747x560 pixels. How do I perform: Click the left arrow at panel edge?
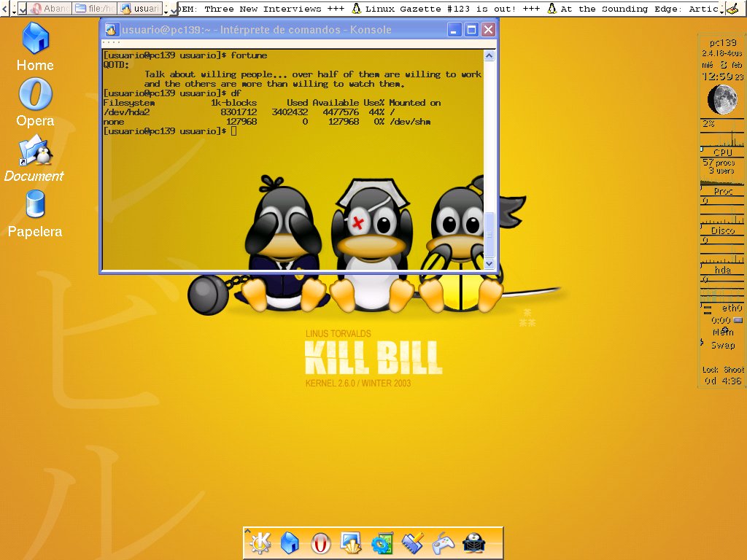[x=4, y=8]
